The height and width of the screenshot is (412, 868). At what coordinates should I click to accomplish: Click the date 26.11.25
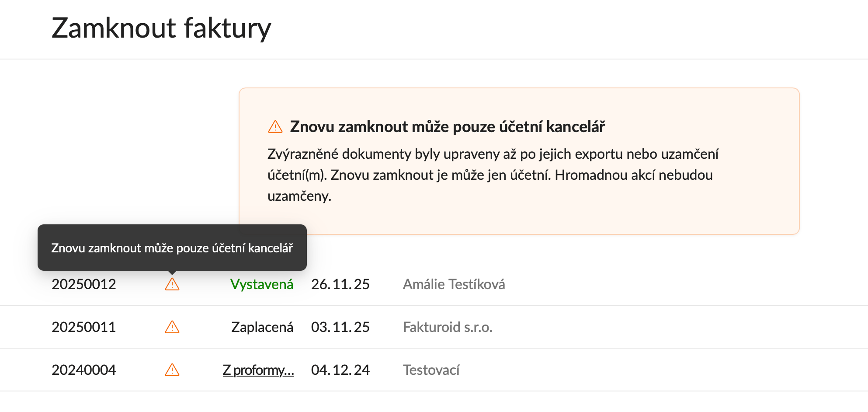[340, 284]
